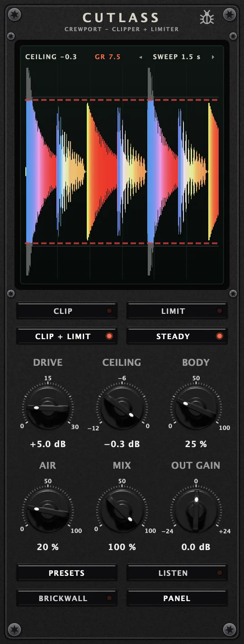244x644 pixels.
Task: Click the upper red dashed ceiling line
Action: 122,99
